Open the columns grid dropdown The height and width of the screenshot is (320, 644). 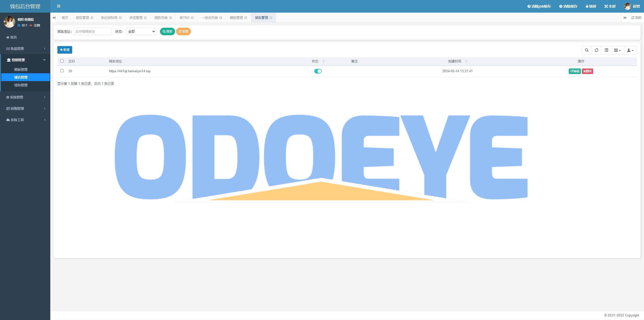coord(618,50)
